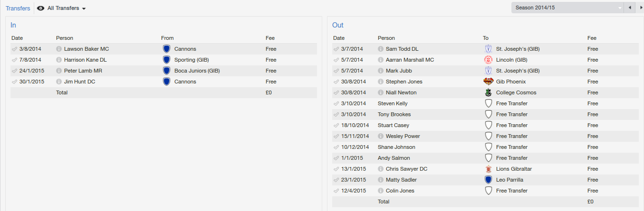
Task: Open Harrison Kane DL player profile
Action: pos(85,60)
